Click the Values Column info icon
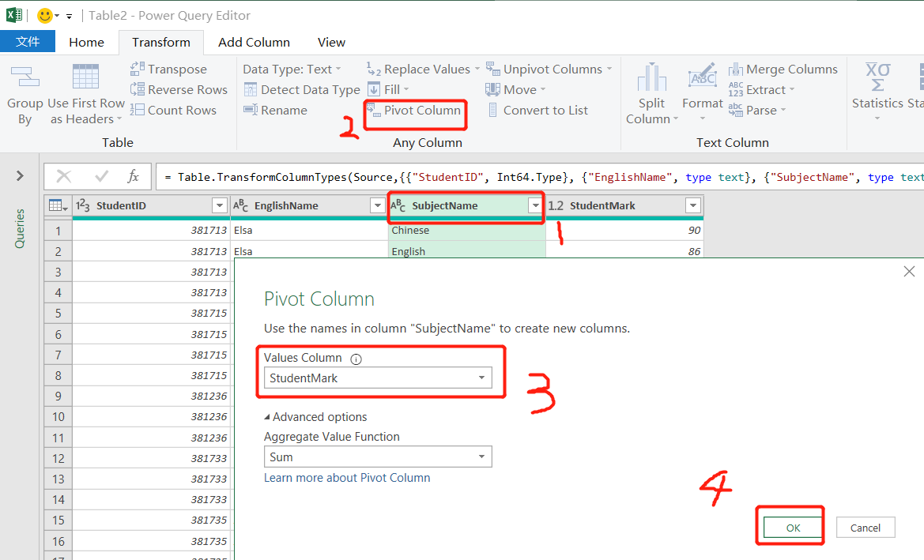The height and width of the screenshot is (560, 924). (356, 359)
